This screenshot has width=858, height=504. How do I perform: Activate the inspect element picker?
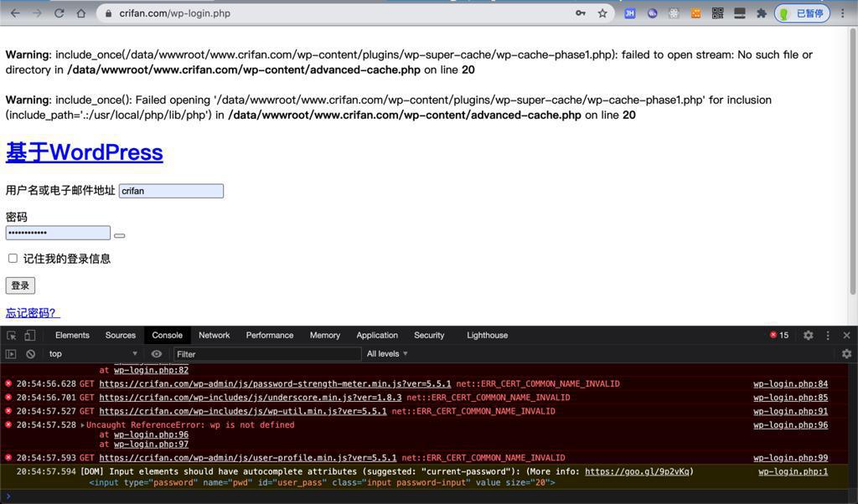12,335
